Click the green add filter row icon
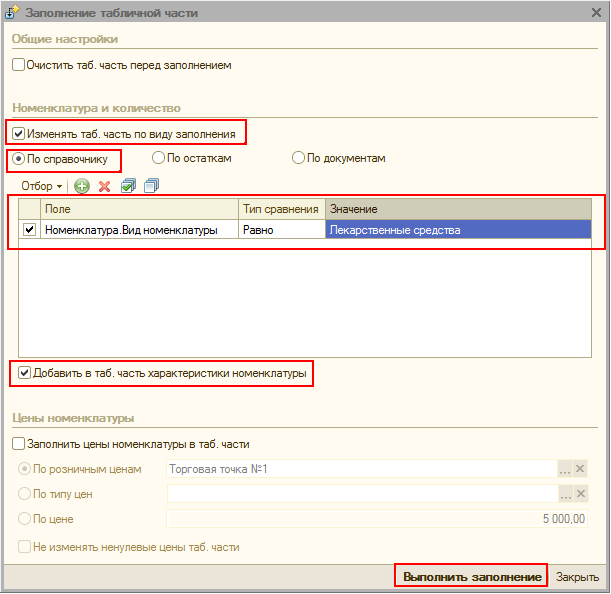 [82, 186]
